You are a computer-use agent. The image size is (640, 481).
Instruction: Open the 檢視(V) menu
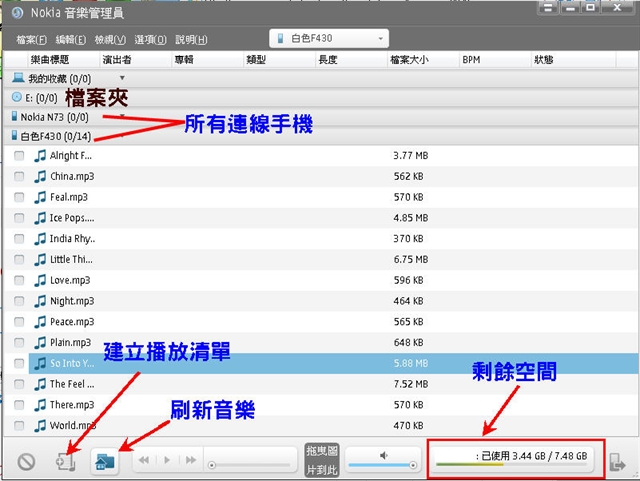(x=110, y=40)
